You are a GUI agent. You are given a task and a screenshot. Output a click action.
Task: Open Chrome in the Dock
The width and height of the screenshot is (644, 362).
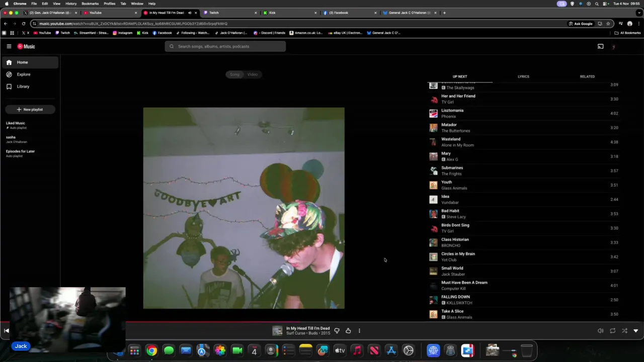(x=151, y=350)
